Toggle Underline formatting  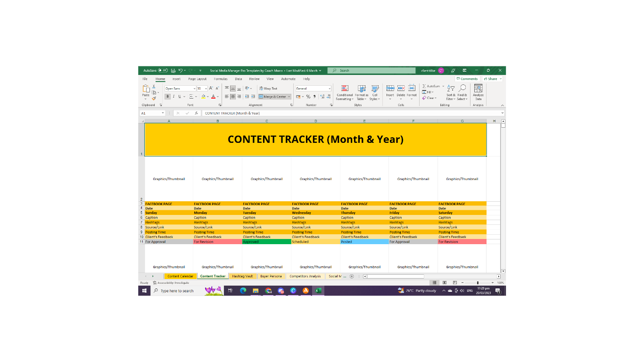(x=180, y=97)
